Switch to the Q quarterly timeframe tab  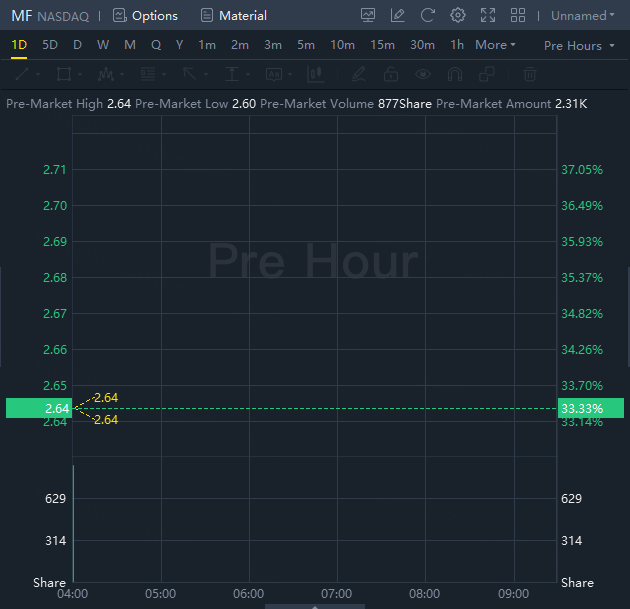[x=156, y=45]
